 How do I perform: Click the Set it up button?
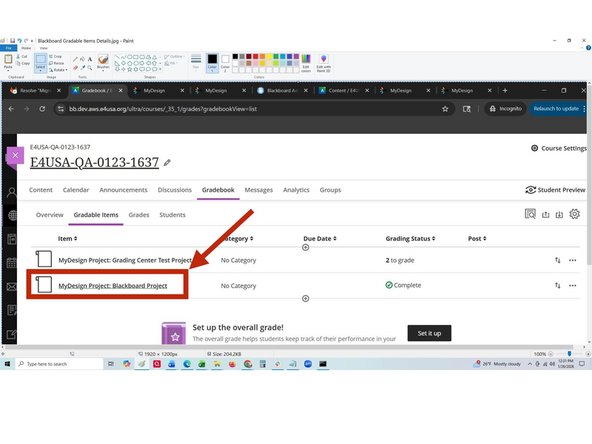point(429,333)
